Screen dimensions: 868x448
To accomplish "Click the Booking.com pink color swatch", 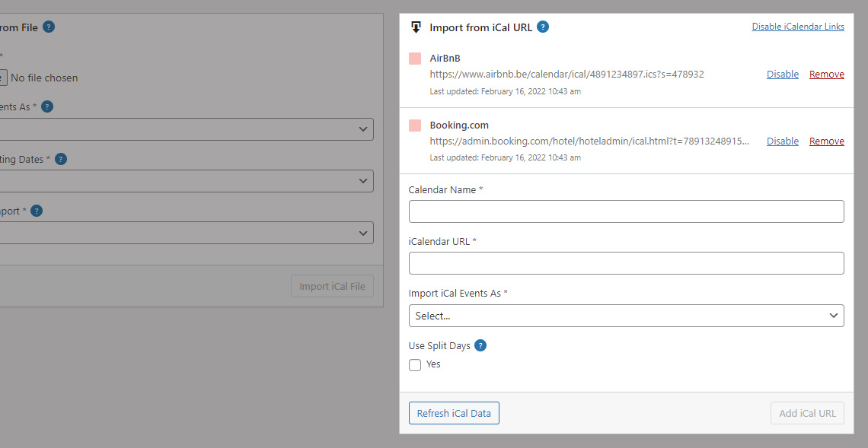I will [415, 126].
